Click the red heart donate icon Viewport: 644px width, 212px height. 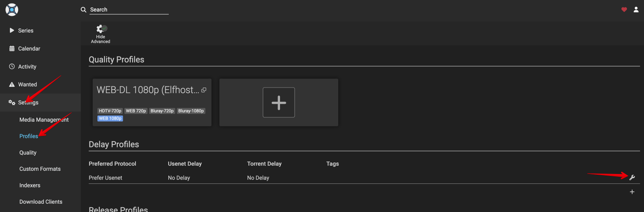(x=624, y=10)
